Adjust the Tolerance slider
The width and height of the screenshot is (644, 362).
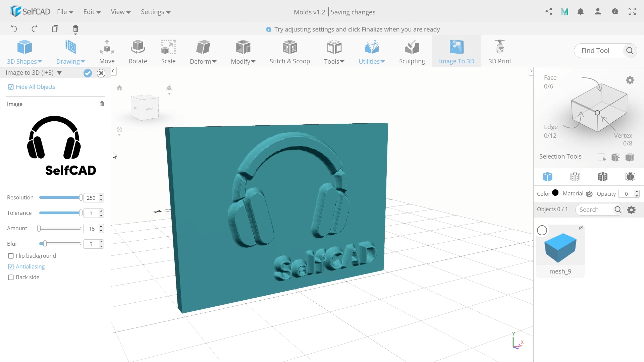(60, 213)
